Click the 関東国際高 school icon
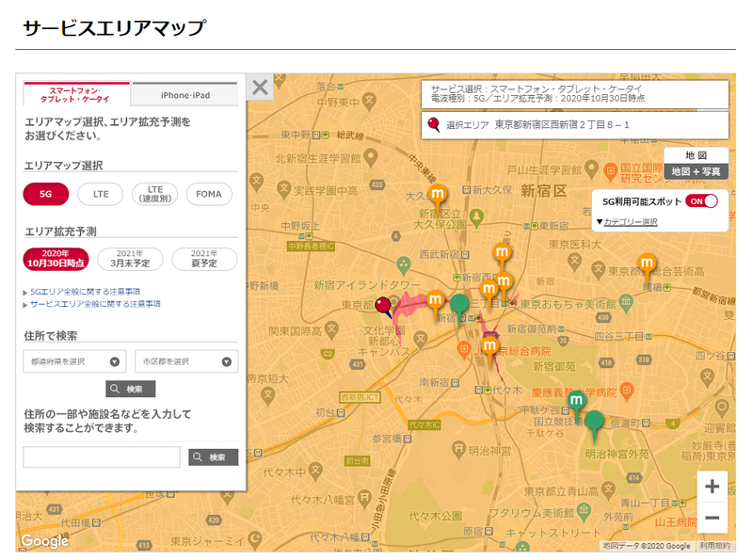Viewport: 753px width, 560px height. 331,329
